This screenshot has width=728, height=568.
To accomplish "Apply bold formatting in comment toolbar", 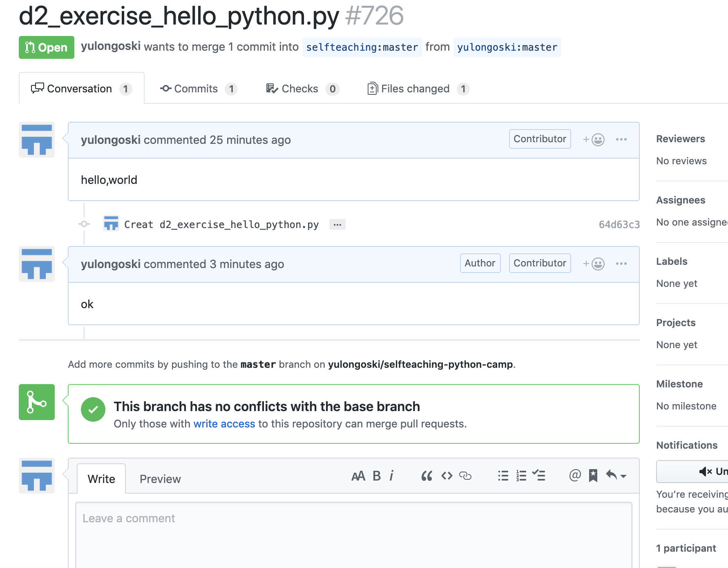I will pos(375,476).
